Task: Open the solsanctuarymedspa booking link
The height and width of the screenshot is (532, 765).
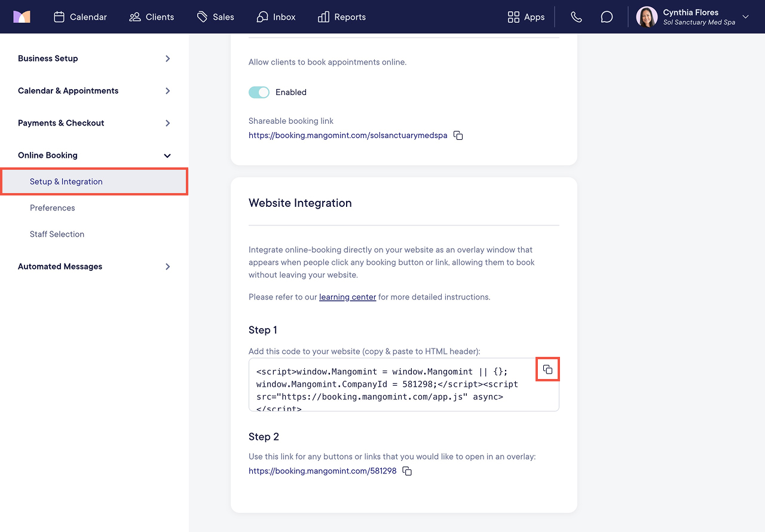Action: [348, 136]
